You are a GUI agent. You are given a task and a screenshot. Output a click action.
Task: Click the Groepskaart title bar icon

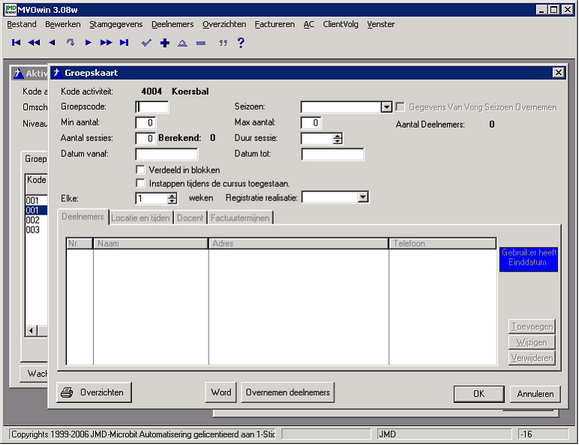56,73
